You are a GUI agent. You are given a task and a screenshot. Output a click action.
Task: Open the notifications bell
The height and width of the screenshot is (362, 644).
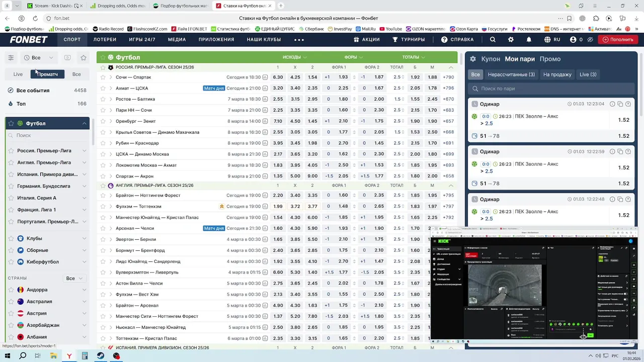point(529,39)
